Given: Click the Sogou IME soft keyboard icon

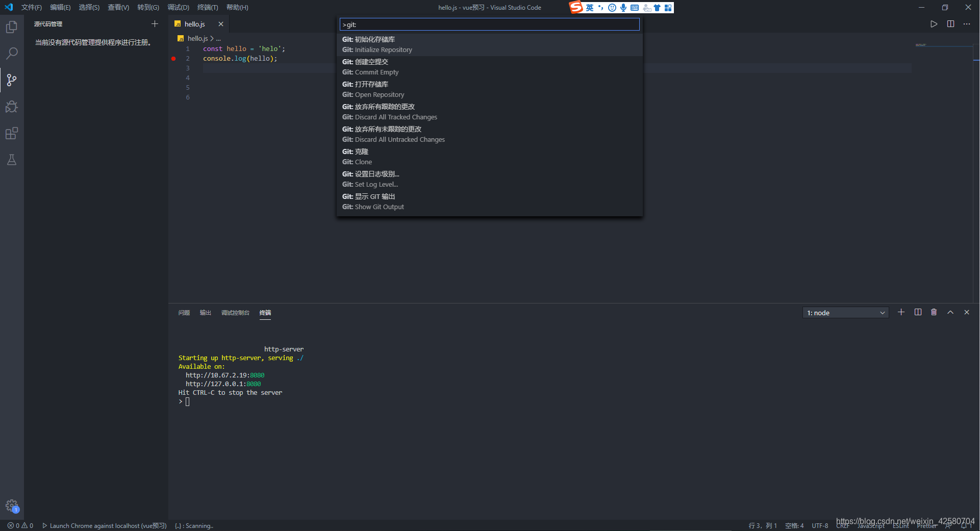Looking at the screenshot, I should [635, 8].
